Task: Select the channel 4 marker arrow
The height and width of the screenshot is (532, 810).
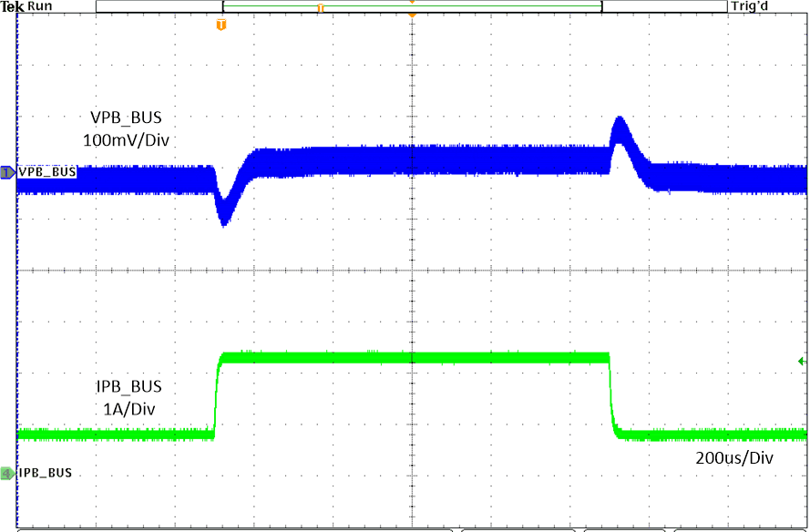Action: 6,472
